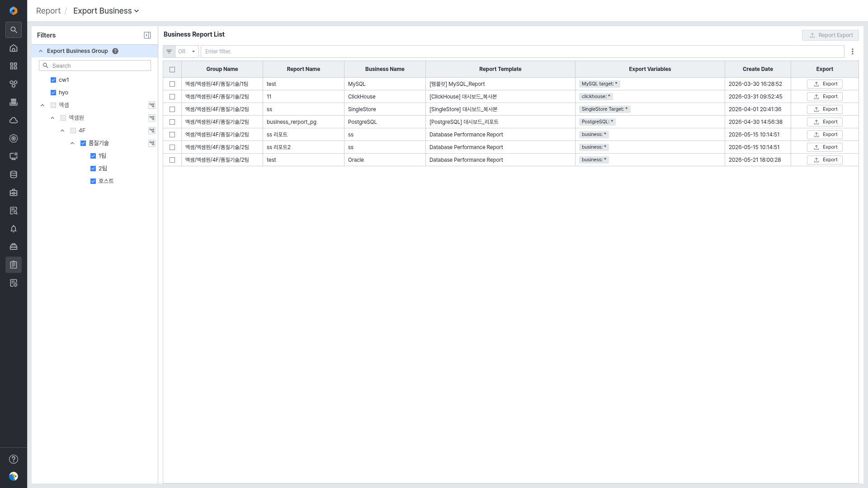Viewport: 868px width, 488px height.
Task: Export the ClickHouse report row
Action: [x=825, y=97]
